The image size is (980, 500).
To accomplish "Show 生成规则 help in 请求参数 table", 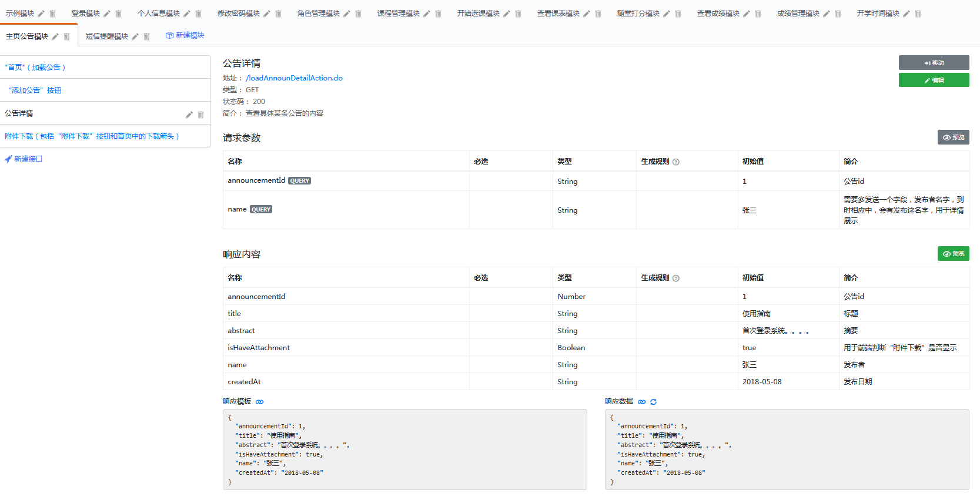I will coord(676,162).
